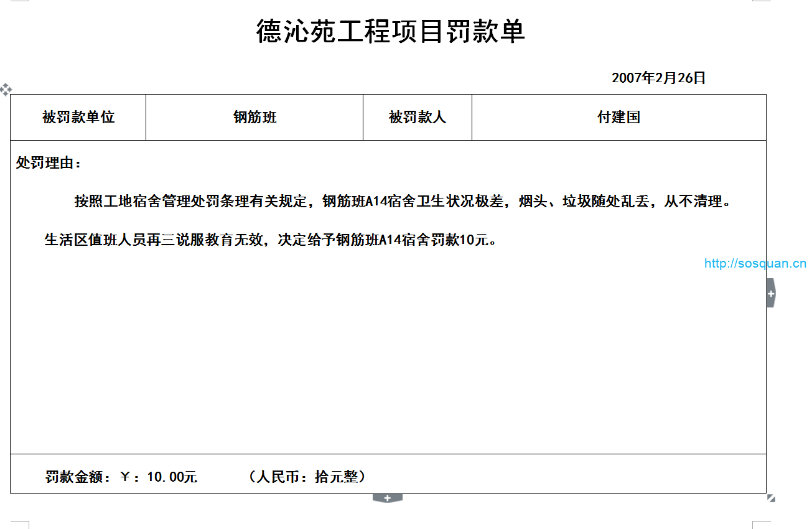Place cursor in the line starting with 按照工地宿舍管理
The width and height of the screenshot is (812, 529).
click(x=187, y=201)
